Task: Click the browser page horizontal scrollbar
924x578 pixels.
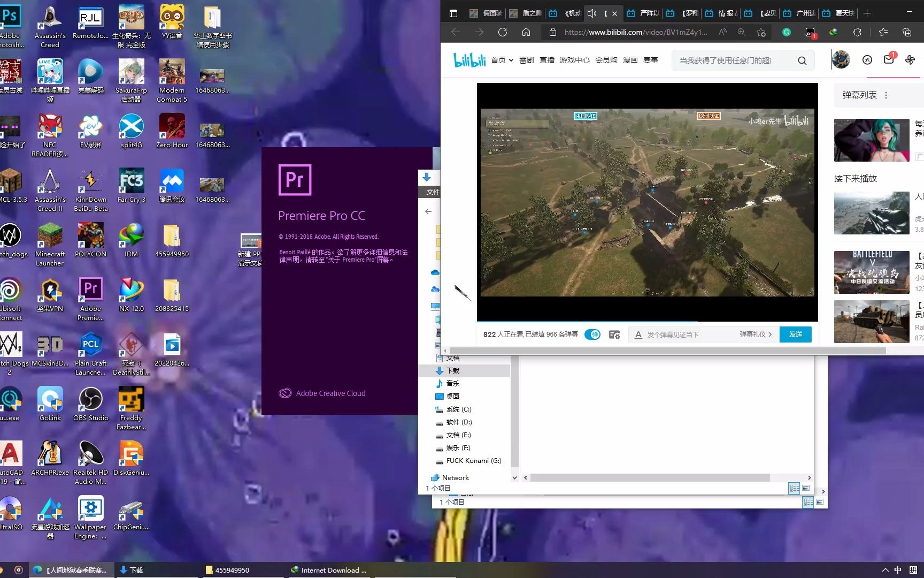Action: pos(667,351)
